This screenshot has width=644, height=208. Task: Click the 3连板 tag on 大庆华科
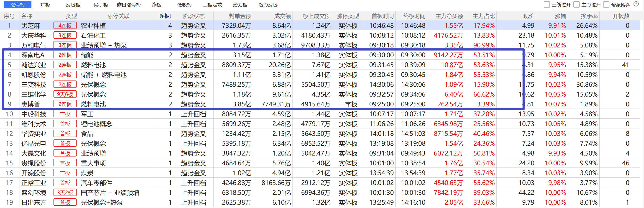click(65, 35)
